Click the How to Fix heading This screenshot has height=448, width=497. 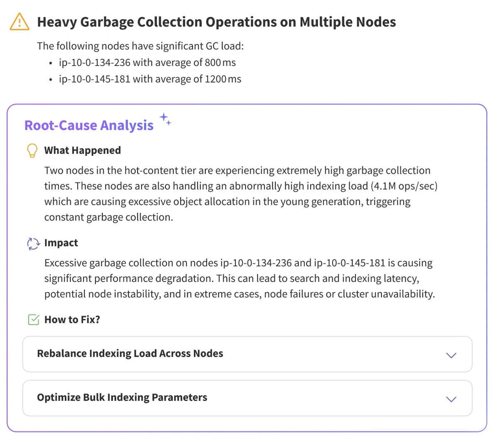(x=72, y=319)
